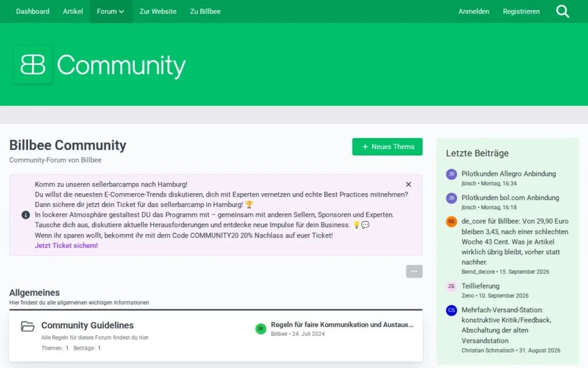The image size is (588, 368).
Task: Open the search magnifier icon
Action: point(563,11)
